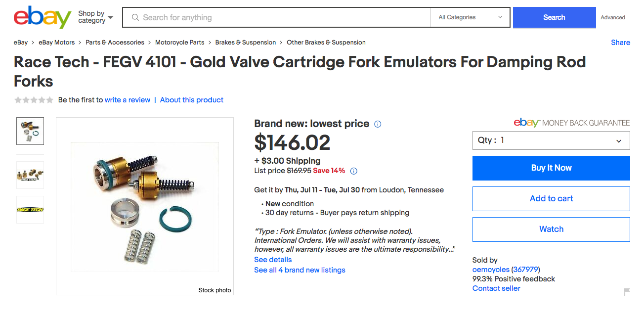Select the second Race Tech thumbnail
The image size is (644, 319).
(30, 175)
